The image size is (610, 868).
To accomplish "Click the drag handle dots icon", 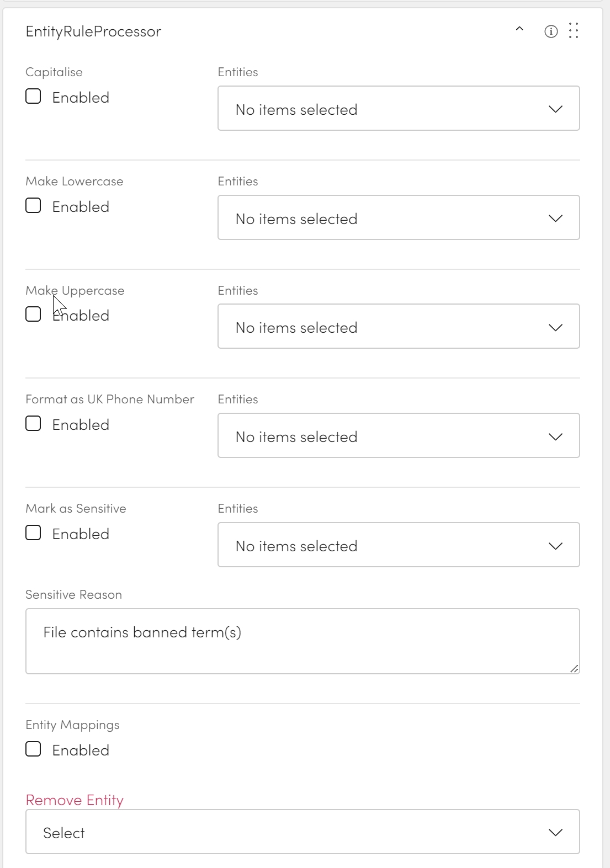I will click(574, 31).
